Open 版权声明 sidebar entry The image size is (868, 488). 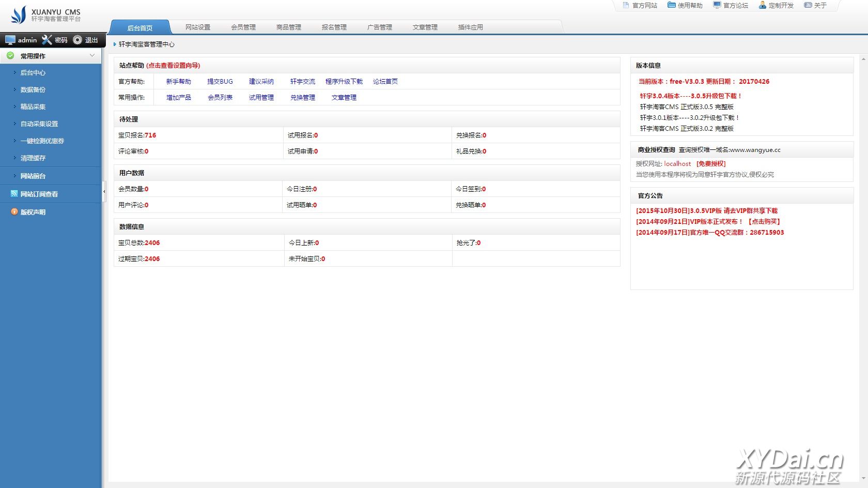tap(33, 212)
